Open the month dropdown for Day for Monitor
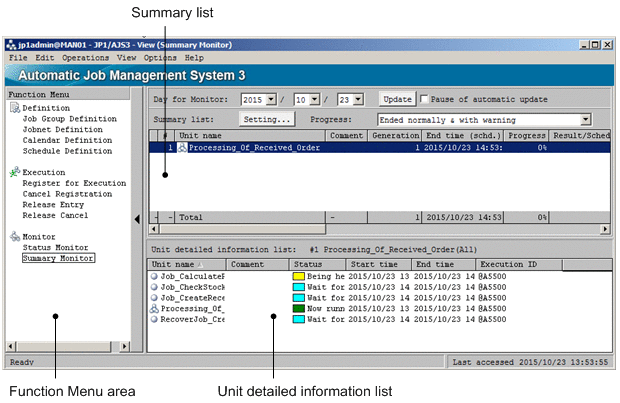 pyautogui.click(x=315, y=100)
